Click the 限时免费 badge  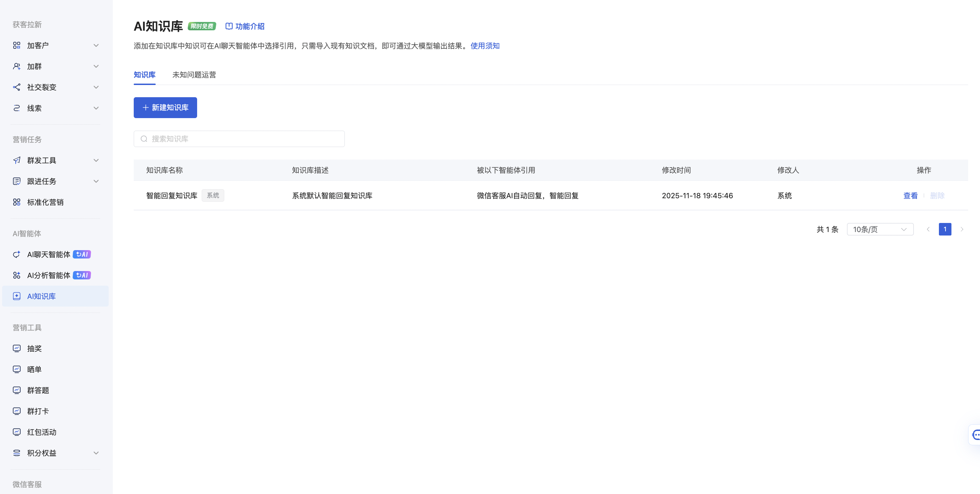pos(202,26)
